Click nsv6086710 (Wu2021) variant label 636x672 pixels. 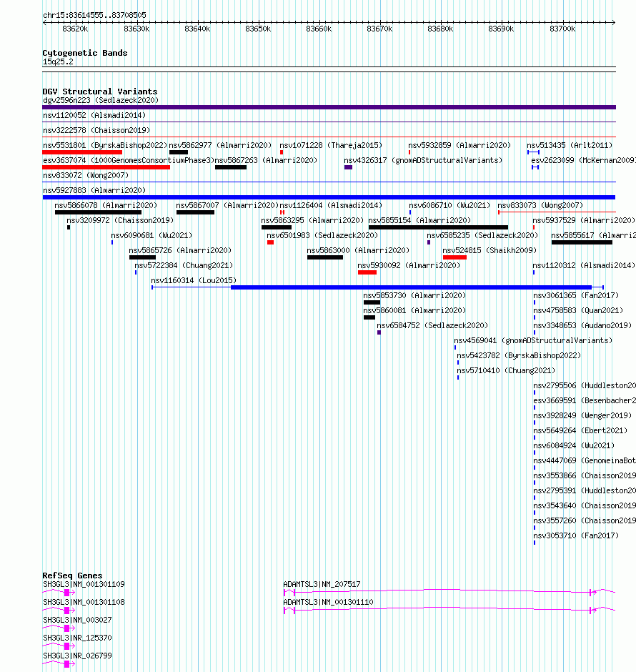[449, 205]
